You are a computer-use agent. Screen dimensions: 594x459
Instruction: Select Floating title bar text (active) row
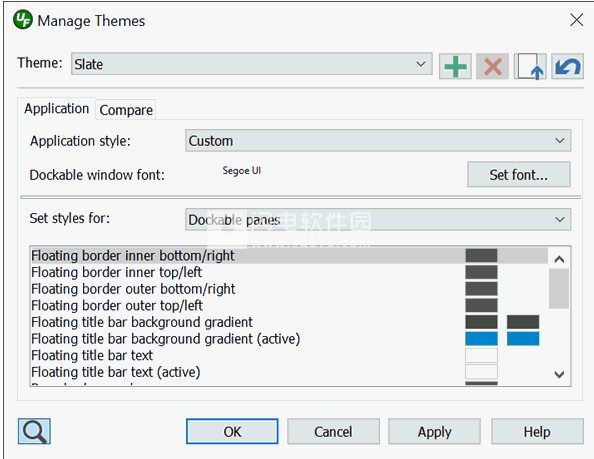[x=289, y=372]
